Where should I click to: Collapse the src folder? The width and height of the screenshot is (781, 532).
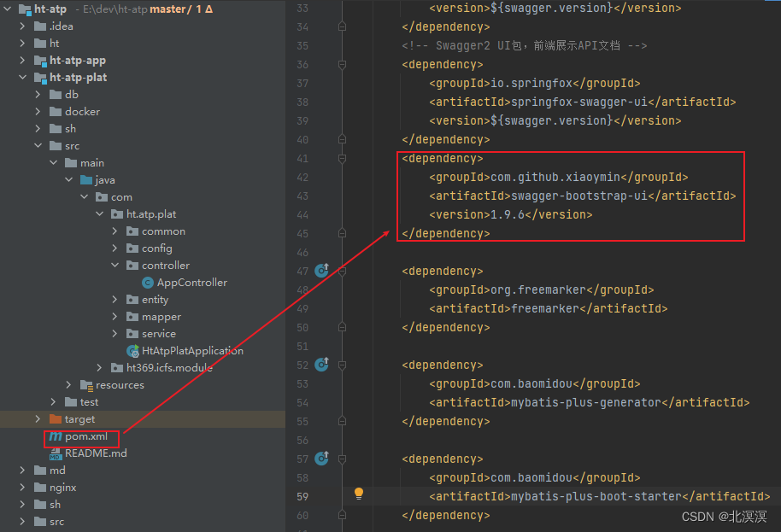pos(36,145)
